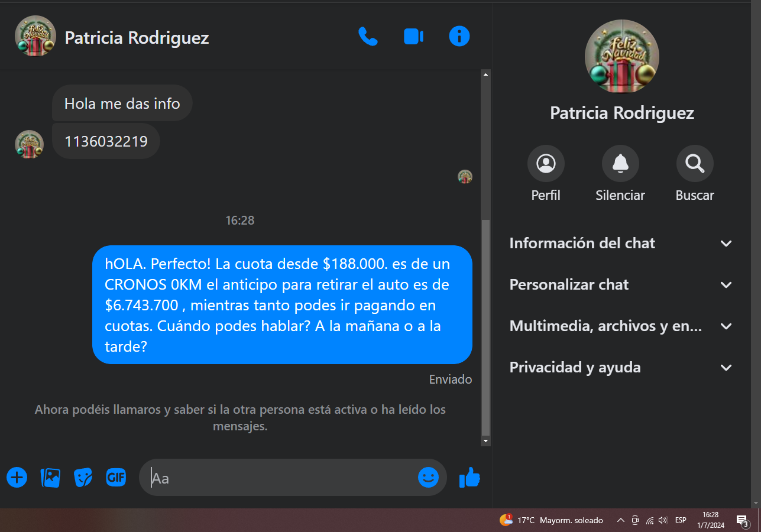Toggle the conversation info panel icon
Image resolution: width=761 pixels, height=532 pixels.
[459, 37]
